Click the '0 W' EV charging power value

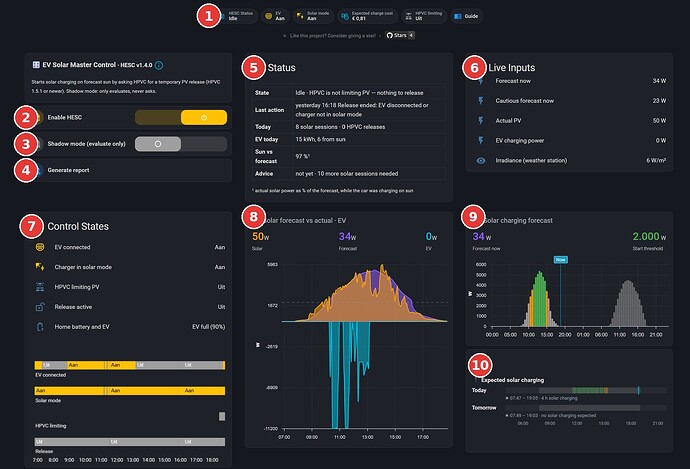point(661,140)
